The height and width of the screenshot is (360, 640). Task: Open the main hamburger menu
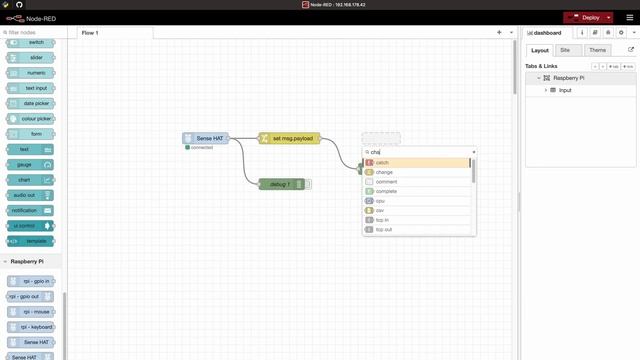[630, 18]
